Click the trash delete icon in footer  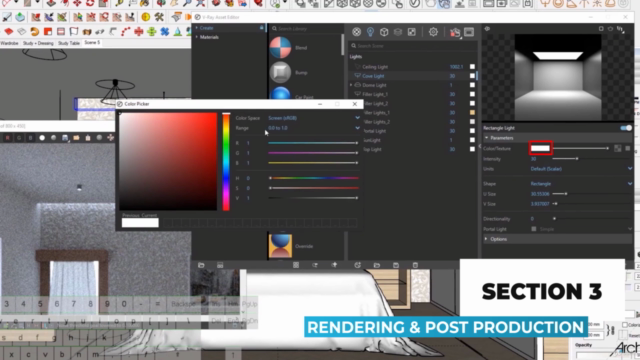[415, 265]
